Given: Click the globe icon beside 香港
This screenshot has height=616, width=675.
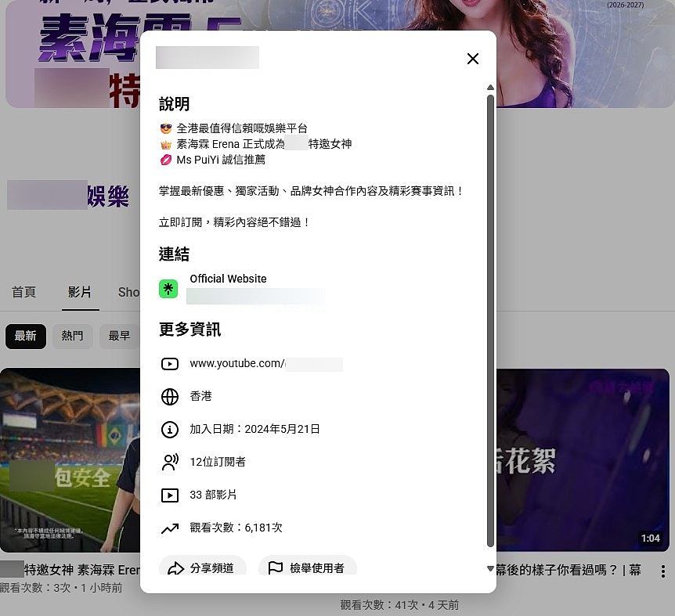Looking at the screenshot, I should pyautogui.click(x=170, y=397).
